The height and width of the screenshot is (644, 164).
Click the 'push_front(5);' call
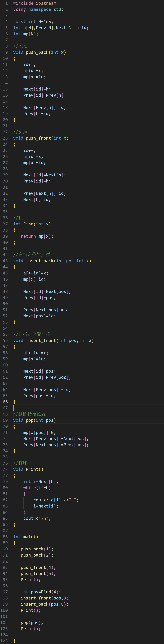[38, 573]
